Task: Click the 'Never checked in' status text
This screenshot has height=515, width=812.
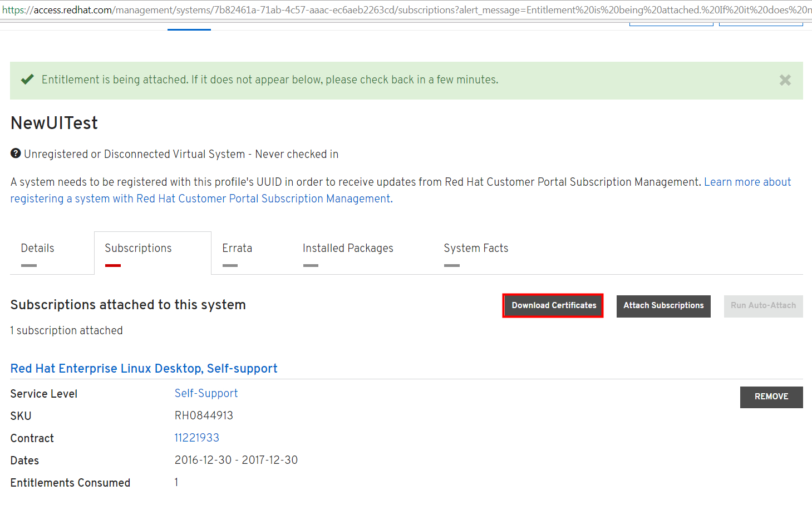Action: pyautogui.click(x=297, y=154)
